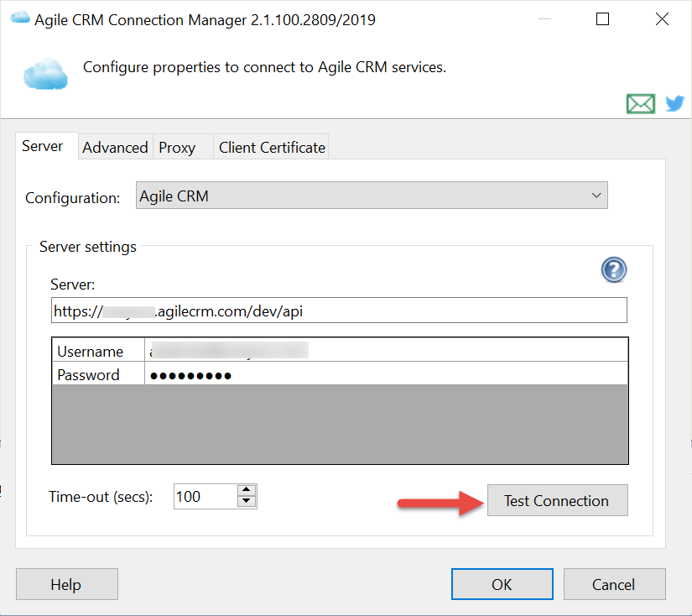Close the Connection Manager dialog
This screenshot has width=692, height=616.
(x=662, y=19)
